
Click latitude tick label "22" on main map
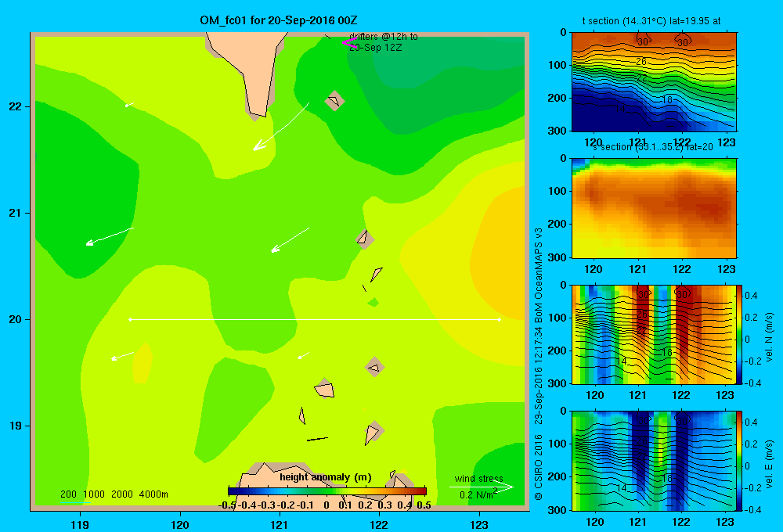[16, 106]
